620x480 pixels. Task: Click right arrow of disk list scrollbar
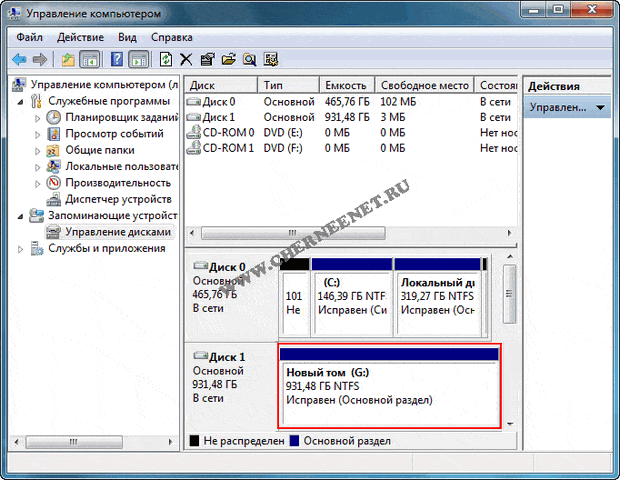509,233
